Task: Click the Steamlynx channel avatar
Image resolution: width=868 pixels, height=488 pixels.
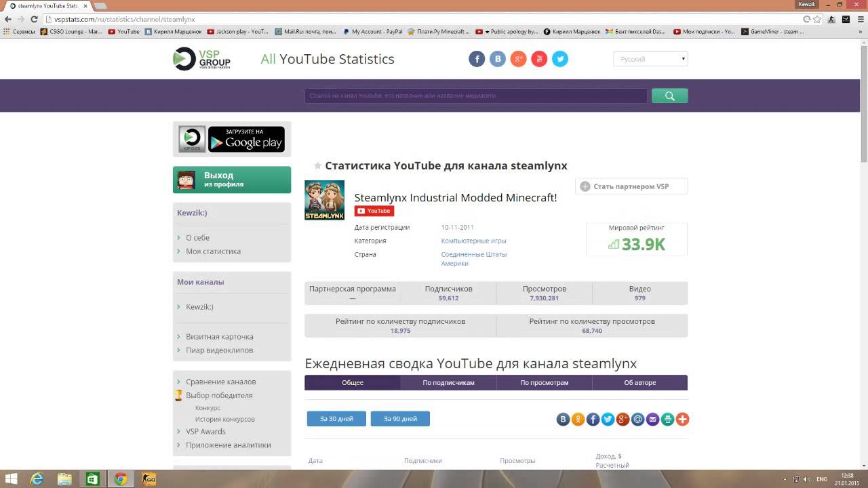Action: [324, 200]
